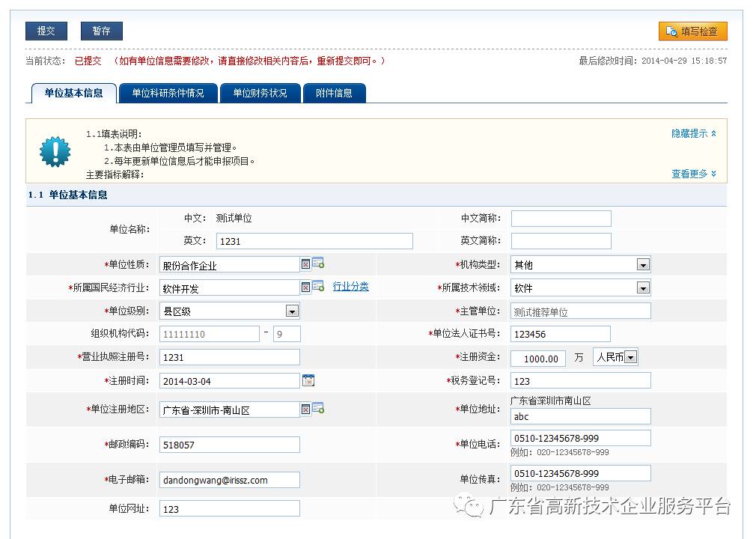The width and height of the screenshot is (756, 539).
Task: Switch to the 单位财务状况 tab
Action: coord(260,94)
